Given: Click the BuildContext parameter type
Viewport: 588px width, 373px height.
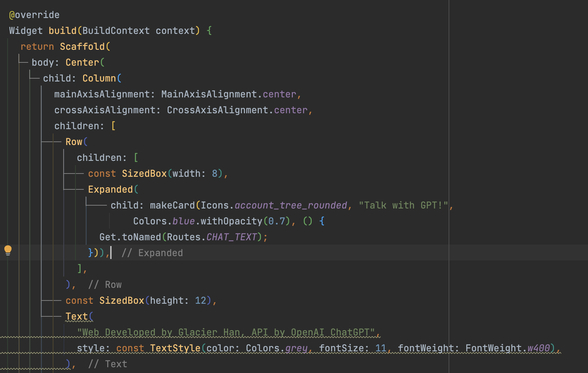Looking at the screenshot, I should (x=116, y=31).
